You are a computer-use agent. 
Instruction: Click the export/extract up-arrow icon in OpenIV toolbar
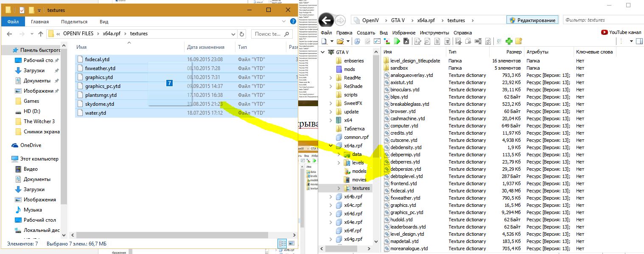(x=458, y=41)
